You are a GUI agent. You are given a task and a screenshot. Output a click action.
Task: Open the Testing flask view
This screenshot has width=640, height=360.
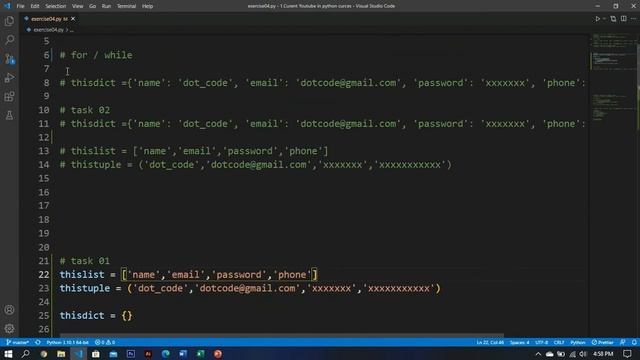coord(9,116)
